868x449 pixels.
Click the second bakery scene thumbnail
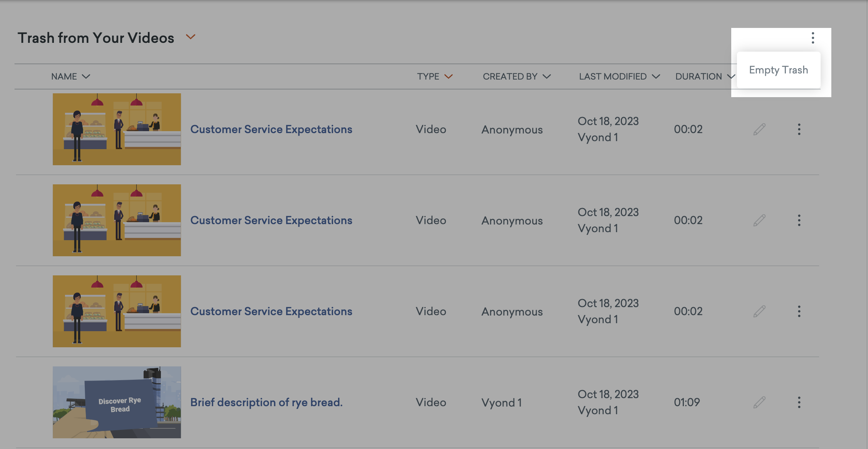[117, 220]
